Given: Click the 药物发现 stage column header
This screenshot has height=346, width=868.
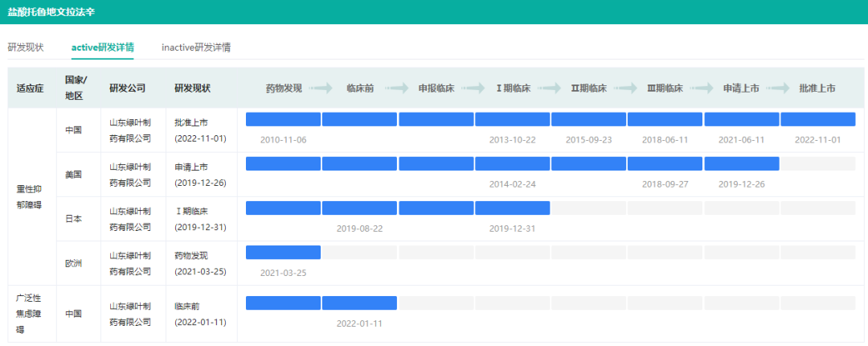Looking at the screenshot, I should tap(283, 89).
